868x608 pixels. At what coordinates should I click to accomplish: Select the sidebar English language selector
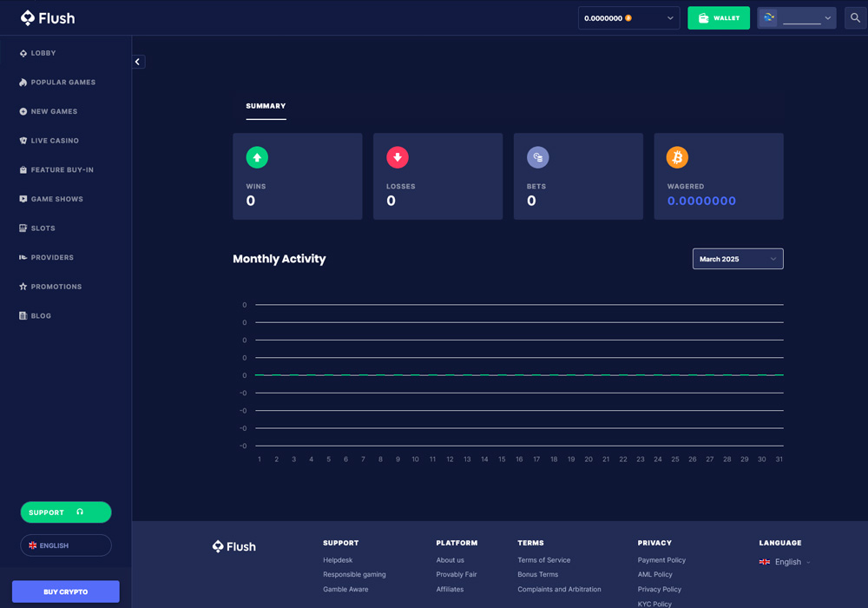[x=66, y=545]
